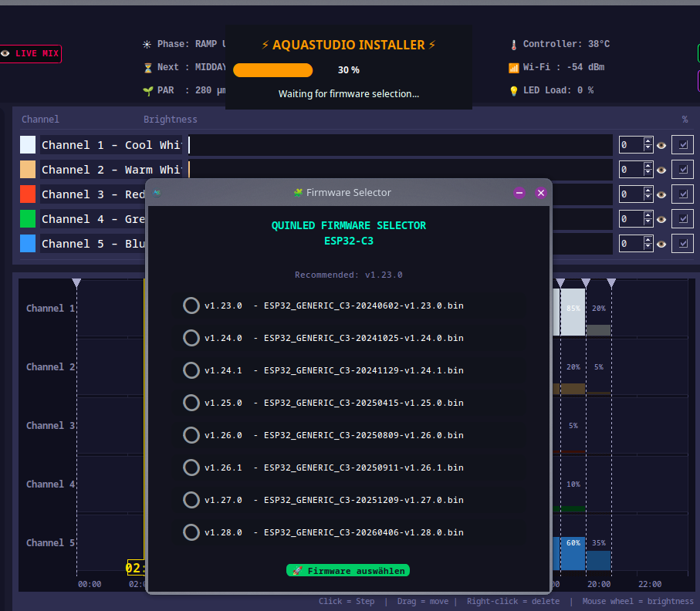The height and width of the screenshot is (611, 700).
Task: Click the Channel column header
Action: tap(40, 119)
